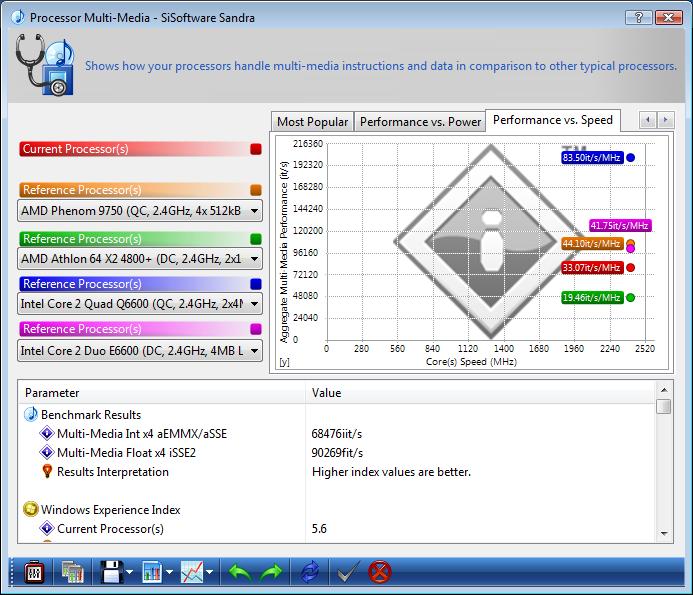Click 'Higher index values are better.' text
The width and height of the screenshot is (693, 595).
click(391, 472)
